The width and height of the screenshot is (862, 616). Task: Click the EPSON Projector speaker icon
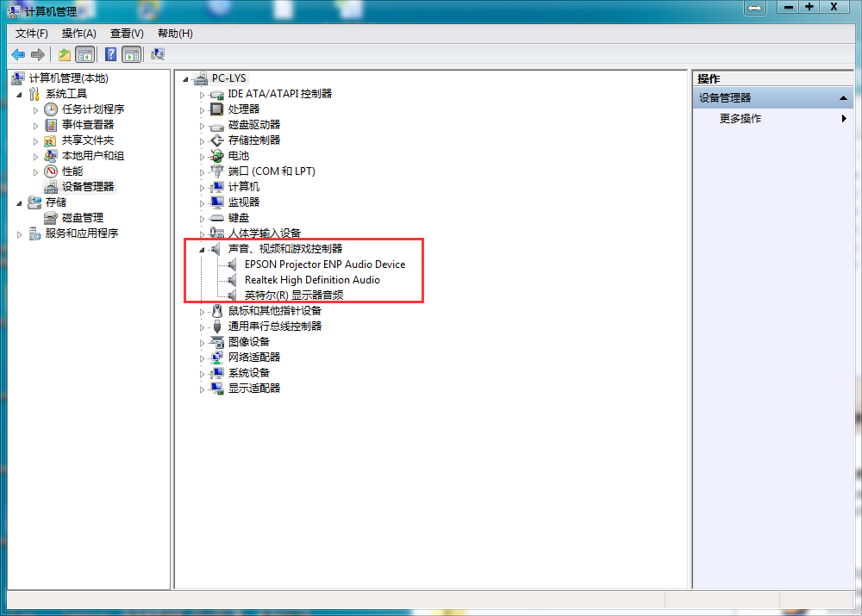tap(233, 264)
